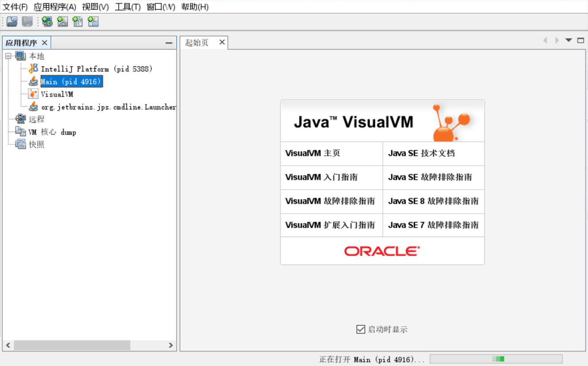Click the tree scrollbar left arrow
This screenshot has width=588, height=366.
point(8,345)
